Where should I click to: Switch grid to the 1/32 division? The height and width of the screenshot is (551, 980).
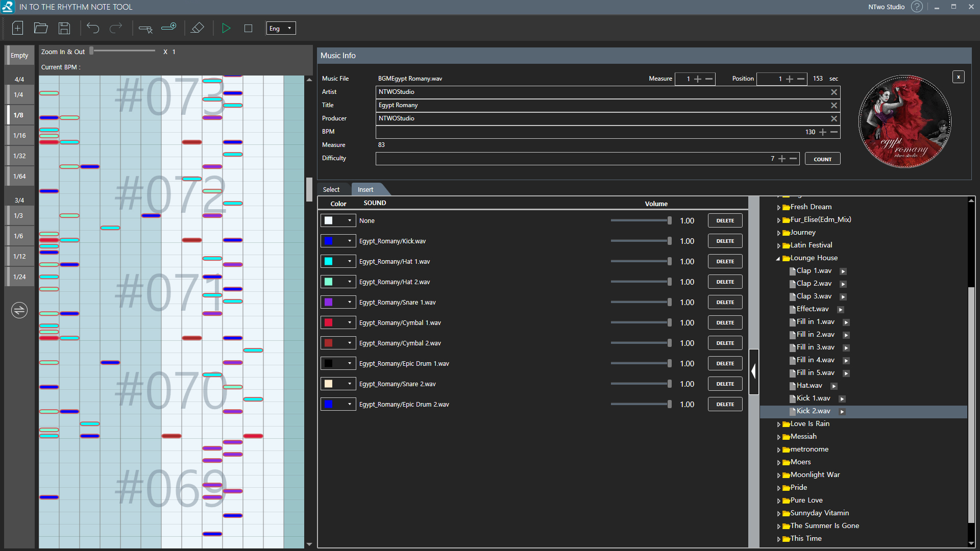(19, 156)
